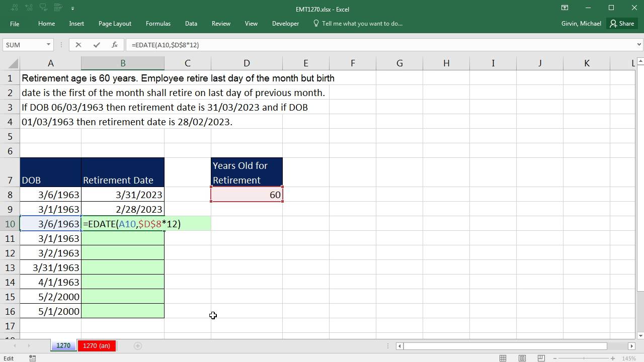Click the vertical scrollbar up arrow
Viewport: 644px width, 362px height.
(640, 61)
